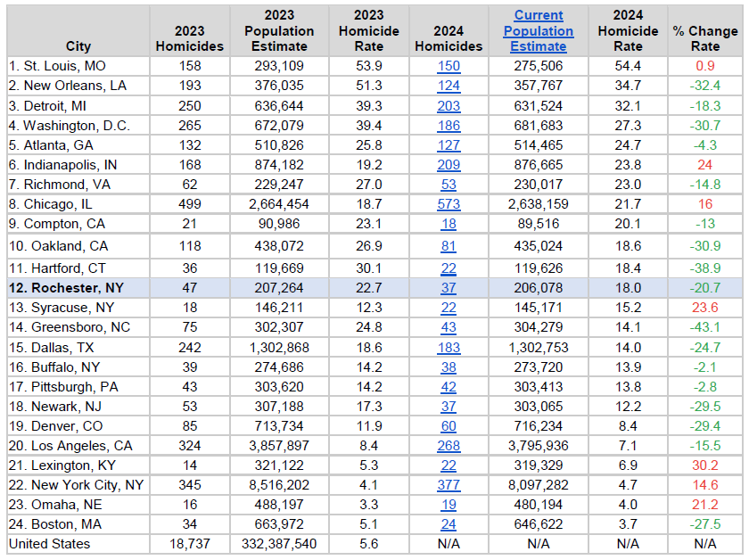Open Oakland 2024 homicides link 81

coord(449,246)
